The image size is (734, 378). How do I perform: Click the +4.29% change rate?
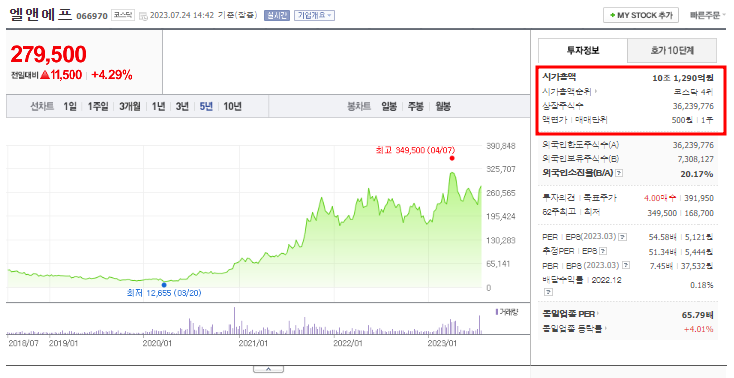(x=111, y=75)
